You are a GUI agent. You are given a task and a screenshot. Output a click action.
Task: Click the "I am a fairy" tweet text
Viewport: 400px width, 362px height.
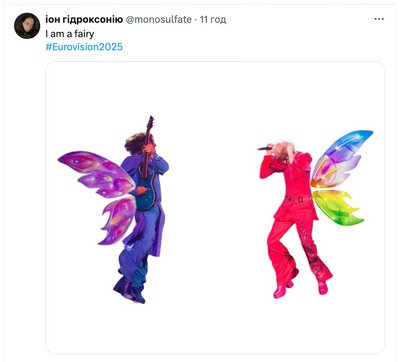(70, 34)
